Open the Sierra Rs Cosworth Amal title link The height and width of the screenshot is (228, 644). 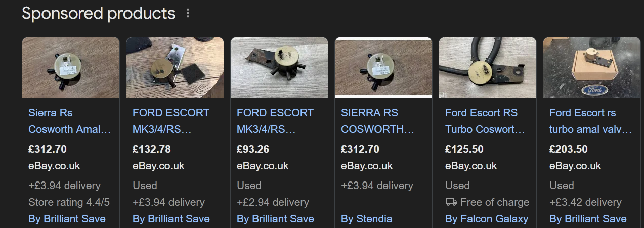69,121
